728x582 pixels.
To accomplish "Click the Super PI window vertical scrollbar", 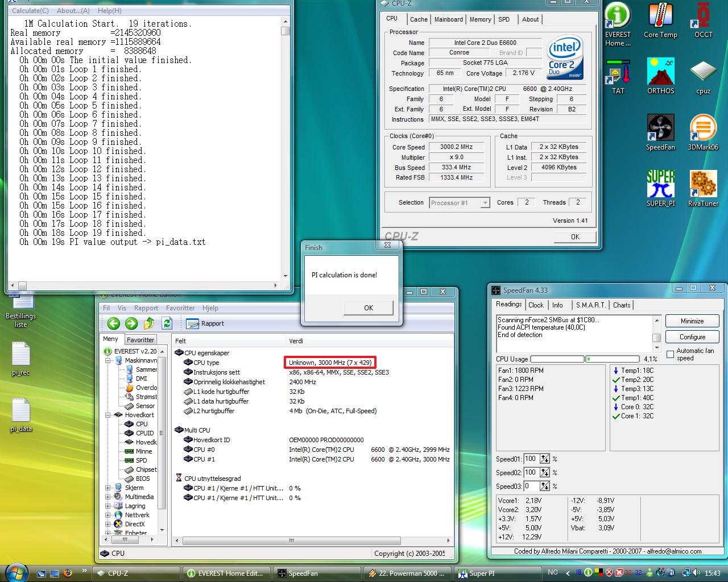I will [x=286, y=148].
